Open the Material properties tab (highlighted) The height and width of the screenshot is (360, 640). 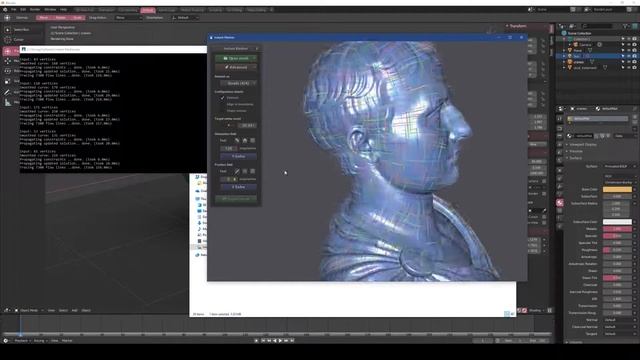(x=560, y=202)
